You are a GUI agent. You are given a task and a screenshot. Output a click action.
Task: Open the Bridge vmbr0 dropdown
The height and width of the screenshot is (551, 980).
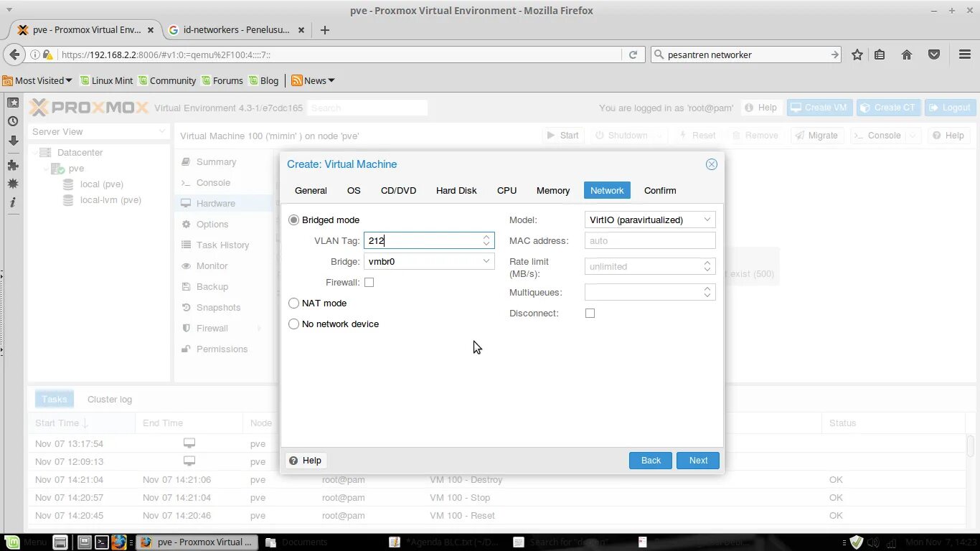pyautogui.click(x=486, y=262)
